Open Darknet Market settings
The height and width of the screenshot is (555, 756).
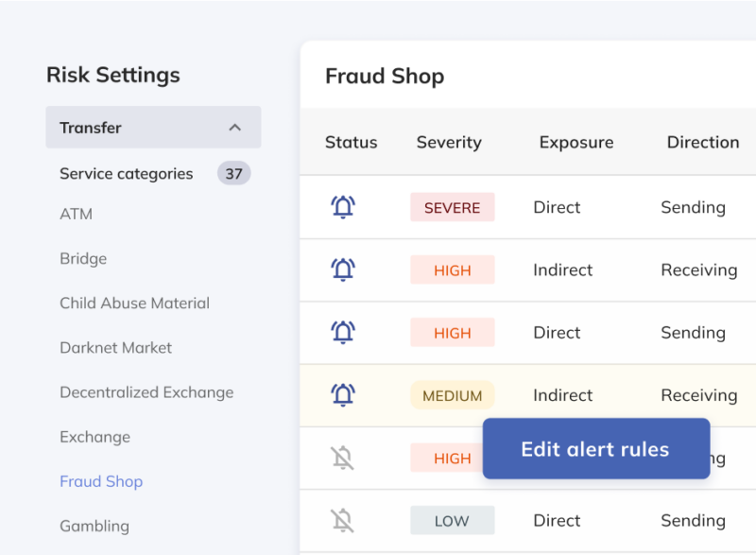click(x=115, y=348)
